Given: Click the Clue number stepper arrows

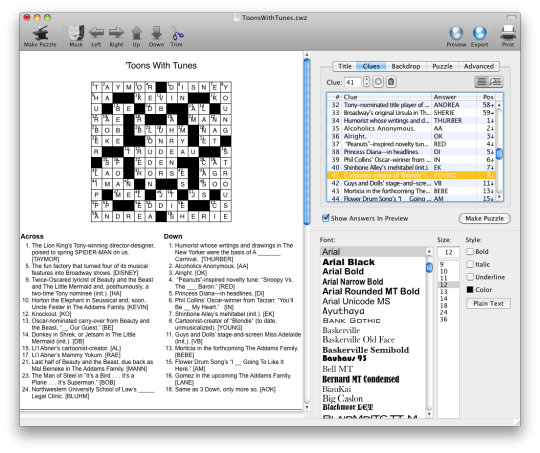Looking at the screenshot, I should 366,82.
